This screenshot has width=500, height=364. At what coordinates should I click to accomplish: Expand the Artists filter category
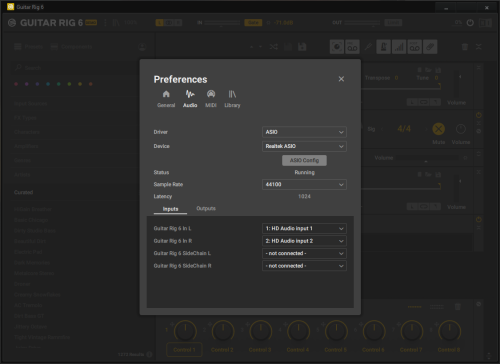[22, 174]
